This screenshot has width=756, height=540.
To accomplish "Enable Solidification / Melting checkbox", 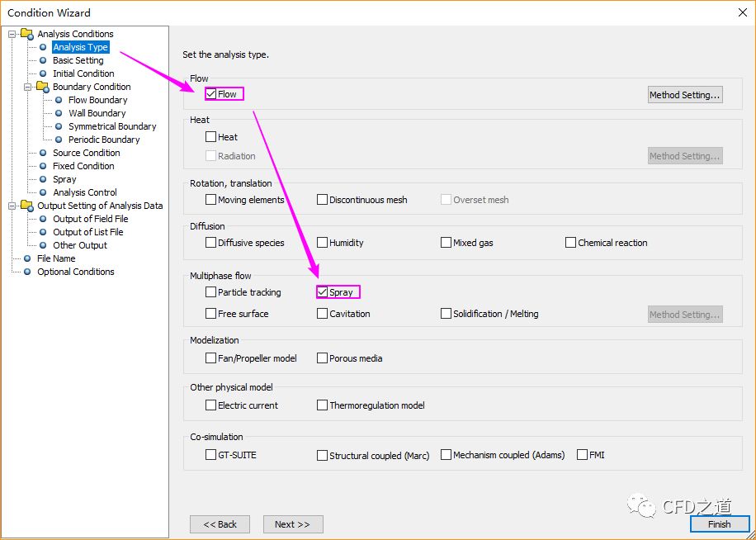I will pos(446,314).
